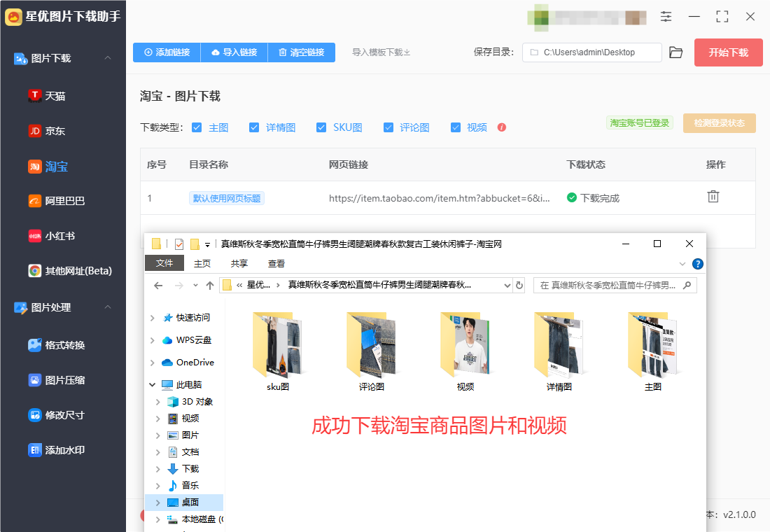Click the save directory path field
Image resolution: width=770 pixels, height=532 pixels.
(x=591, y=52)
